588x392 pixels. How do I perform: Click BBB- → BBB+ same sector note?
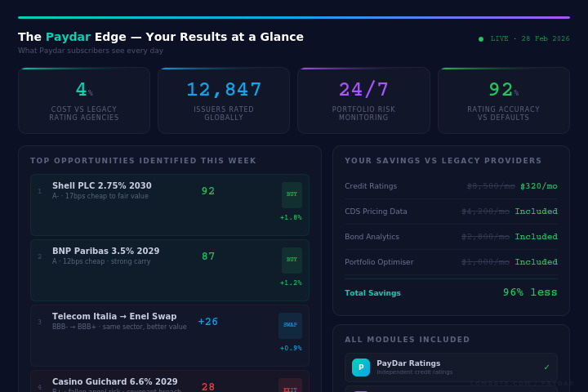pos(119,327)
